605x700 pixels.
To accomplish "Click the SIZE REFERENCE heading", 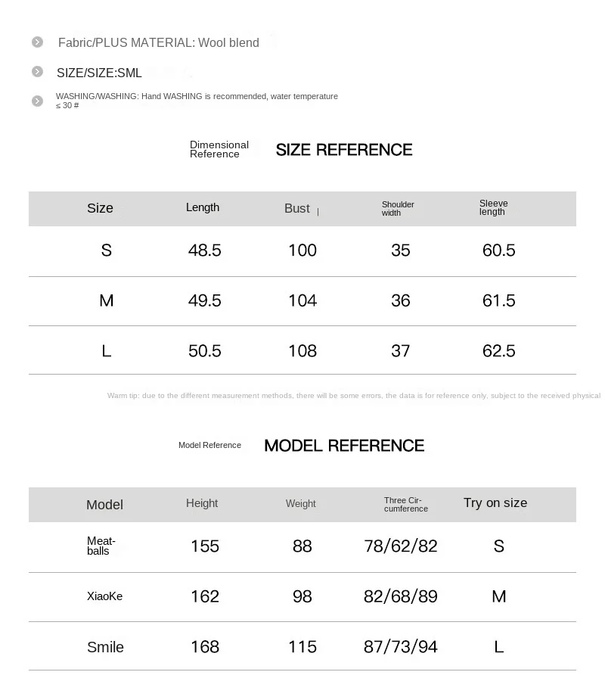I will pos(344,150).
